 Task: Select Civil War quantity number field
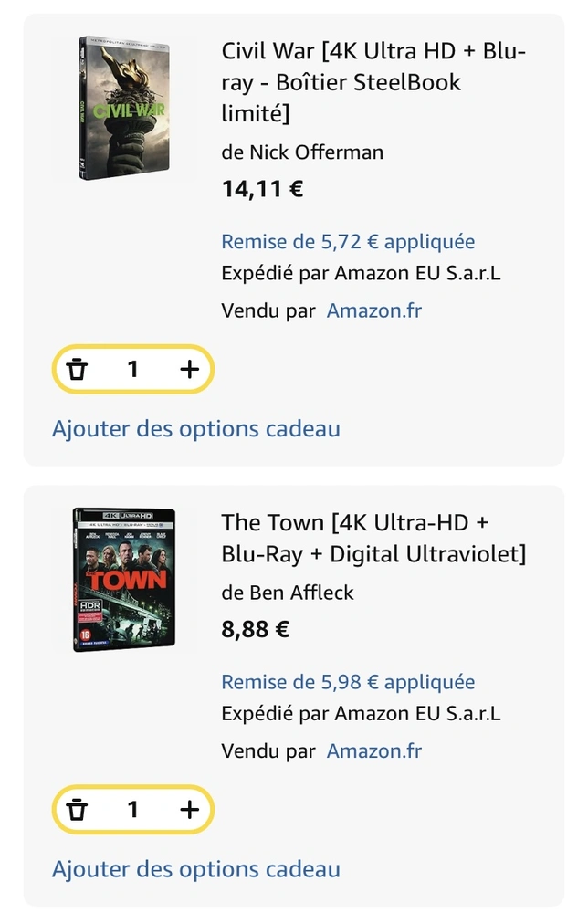tap(132, 369)
